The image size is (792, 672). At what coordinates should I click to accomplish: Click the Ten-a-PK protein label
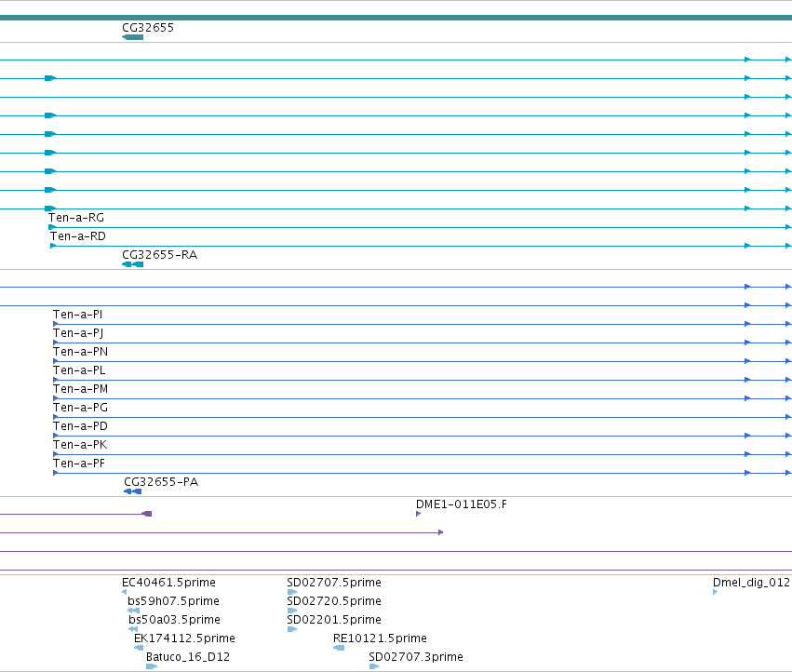pyautogui.click(x=80, y=445)
